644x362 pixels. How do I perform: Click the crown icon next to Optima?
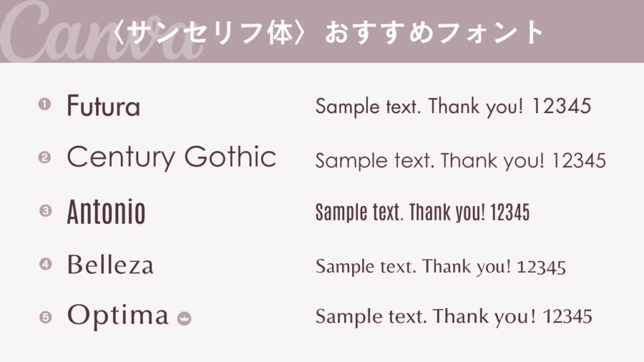(x=184, y=318)
